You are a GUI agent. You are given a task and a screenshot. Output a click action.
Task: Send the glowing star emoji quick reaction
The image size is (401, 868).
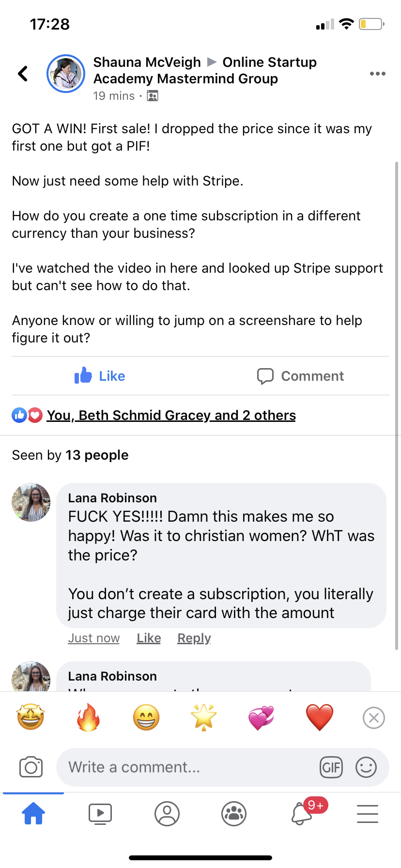coord(204,717)
